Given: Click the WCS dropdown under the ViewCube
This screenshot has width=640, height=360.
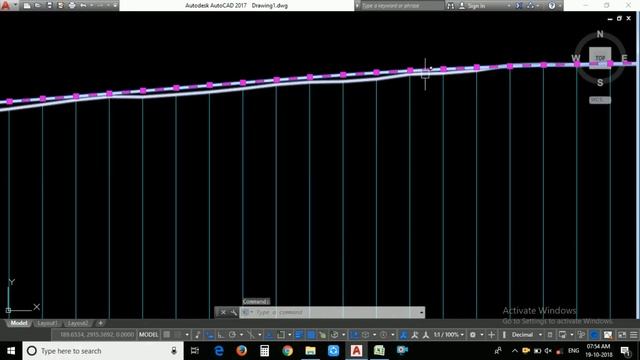Looking at the screenshot, I should point(600,100).
